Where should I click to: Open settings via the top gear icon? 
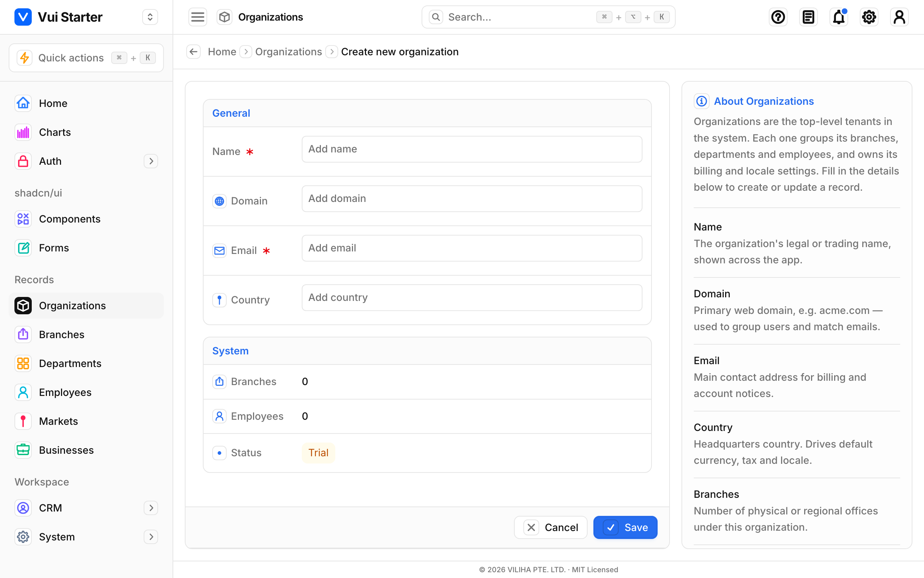[x=869, y=17]
